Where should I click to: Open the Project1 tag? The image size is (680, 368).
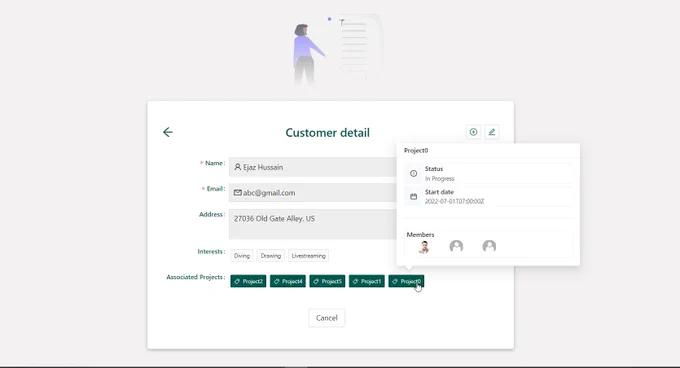pyautogui.click(x=366, y=281)
